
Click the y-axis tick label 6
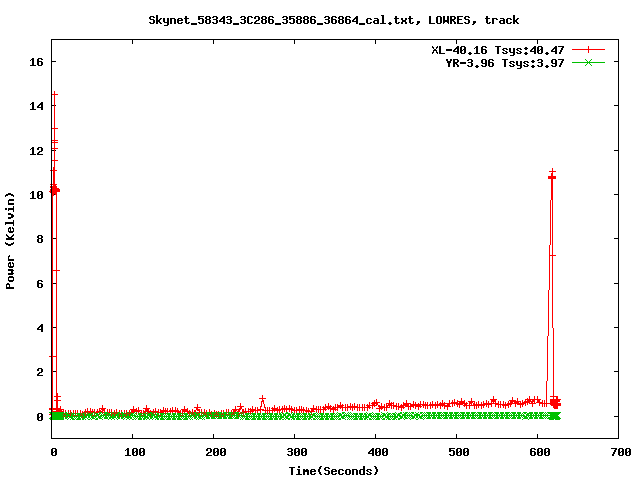tap(40, 284)
